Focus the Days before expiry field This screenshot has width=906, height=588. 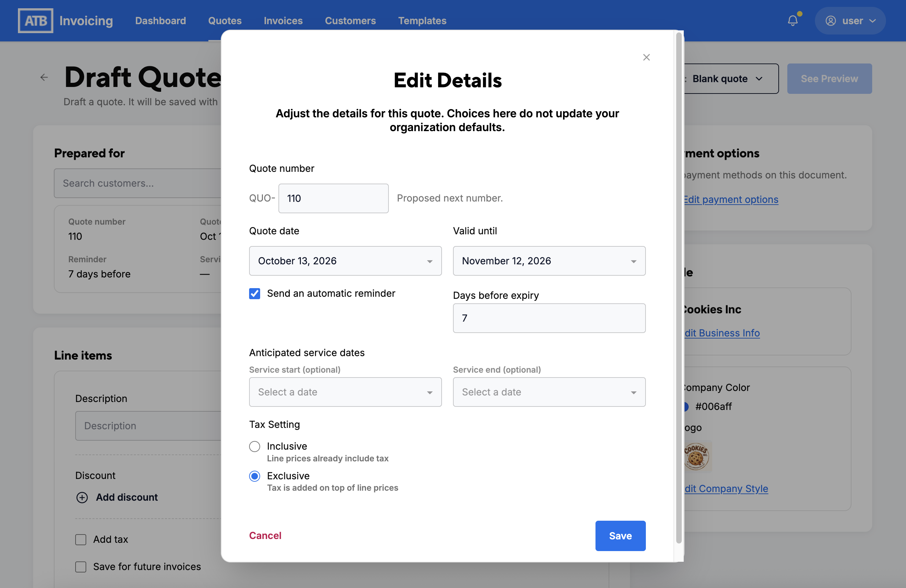tap(549, 318)
